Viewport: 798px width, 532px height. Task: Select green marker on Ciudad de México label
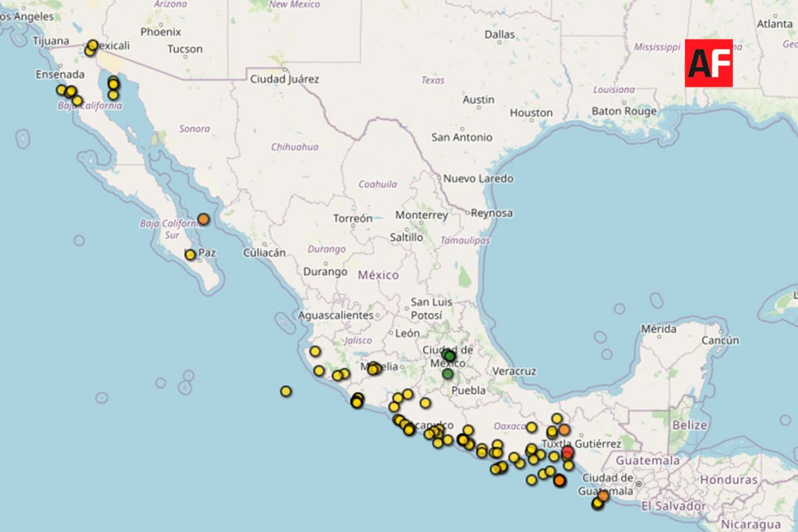(449, 356)
